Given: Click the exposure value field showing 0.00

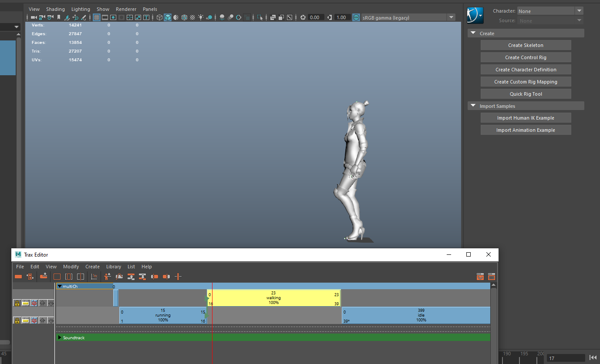Looking at the screenshot, I should pyautogui.click(x=316, y=17).
